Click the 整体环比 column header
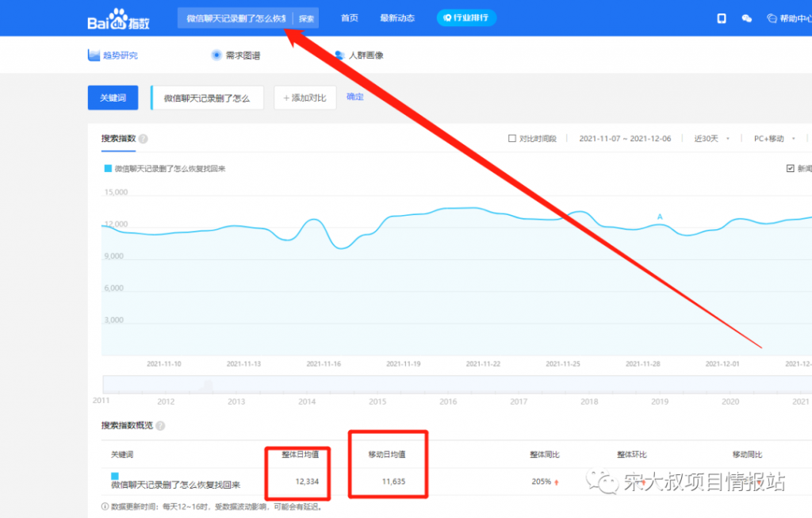Viewport: 812px width, 518px height. (632, 455)
